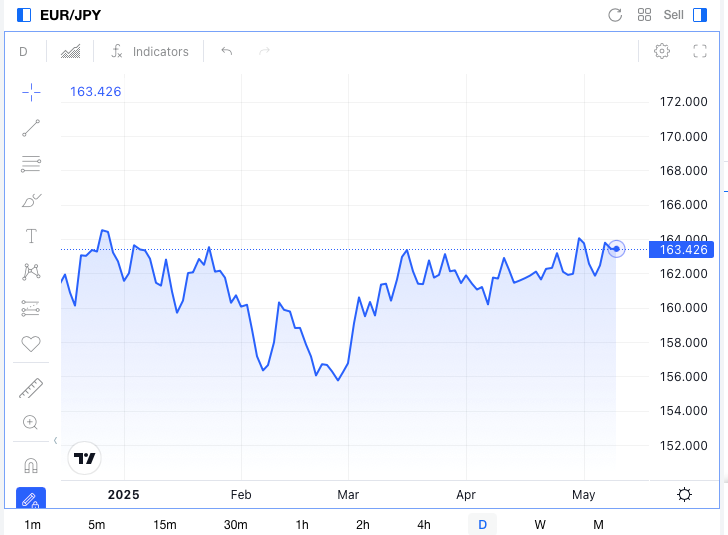Select the Text annotation tool
728x535 pixels.
click(31, 236)
